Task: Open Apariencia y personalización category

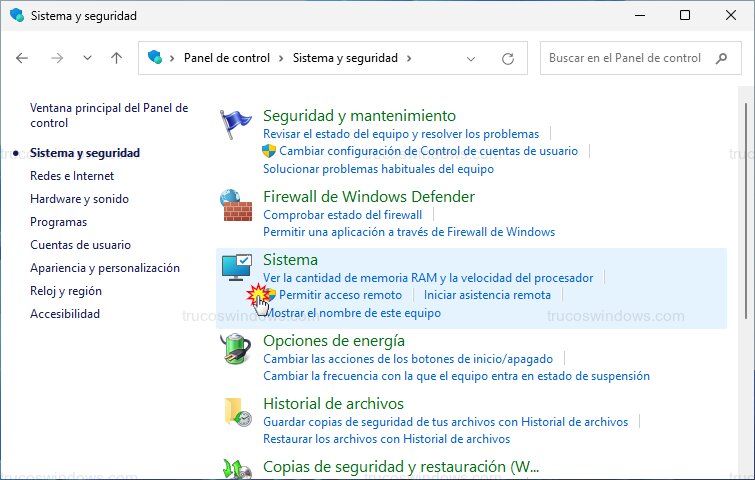Action: [x=105, y=268]
